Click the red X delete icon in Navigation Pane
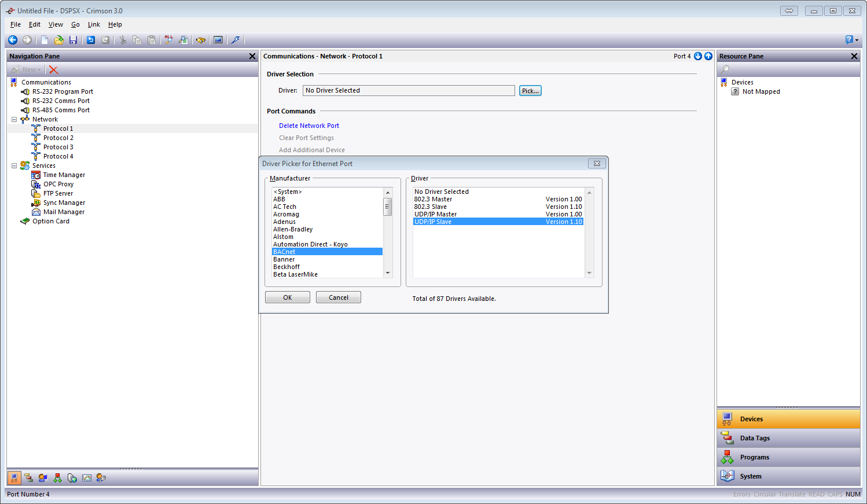The width and height of the screenshot is (867, 504). [54, 69]
